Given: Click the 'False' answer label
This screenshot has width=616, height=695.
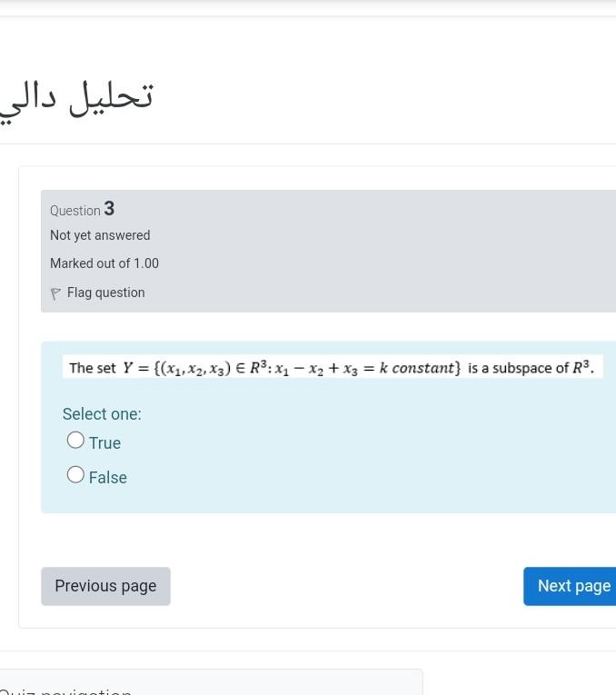Looking at the screenshot, I should pyautogui.click(x=108, y=477).
